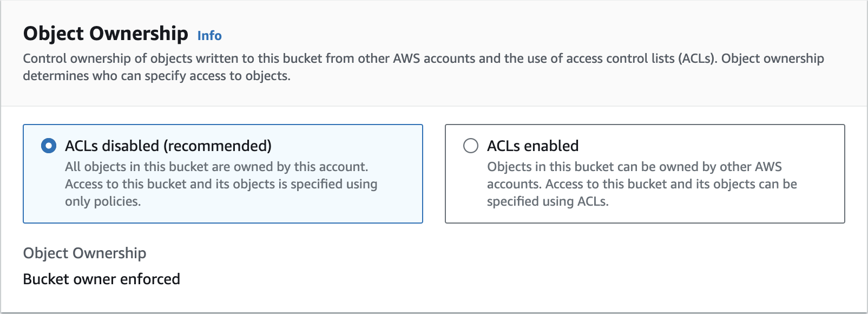Image resolution: width=868 pixels, height=314 pixels.
Task: Click the word 'recommended' in first option
Action: (x=218, y=146)
